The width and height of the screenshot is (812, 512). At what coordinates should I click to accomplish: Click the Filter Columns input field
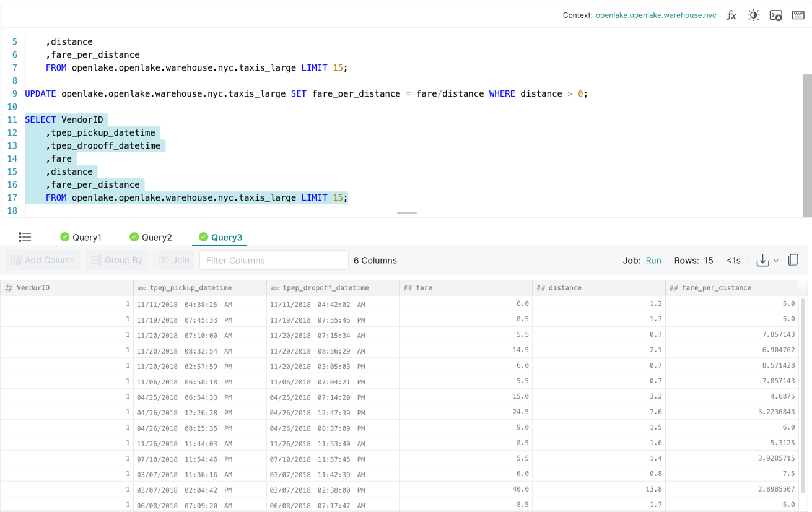coord(273,261)
